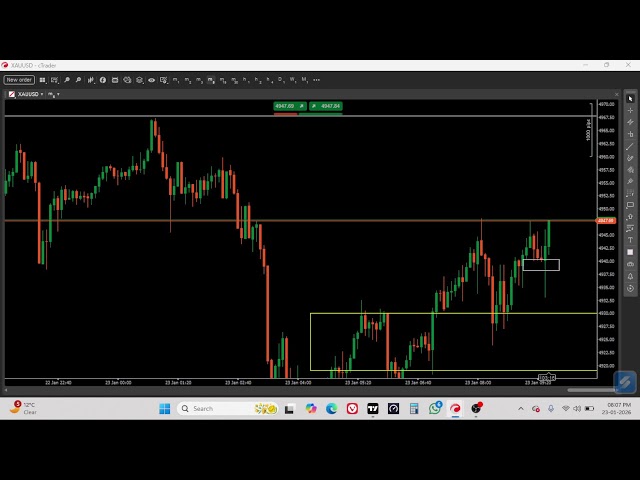Image resolution: width=640 pixels, height=480 pixels.
Task: Open the chart settings dropdown icon
Action: [164, 80]
